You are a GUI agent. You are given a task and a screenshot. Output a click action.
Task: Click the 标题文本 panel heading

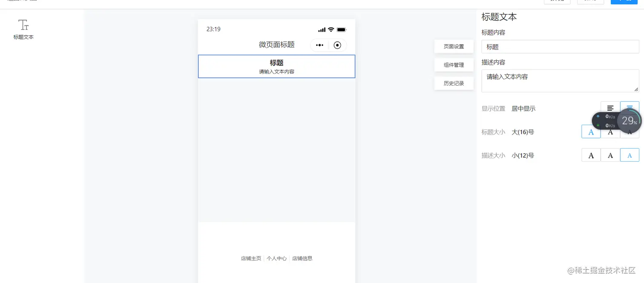click(499, 17)
